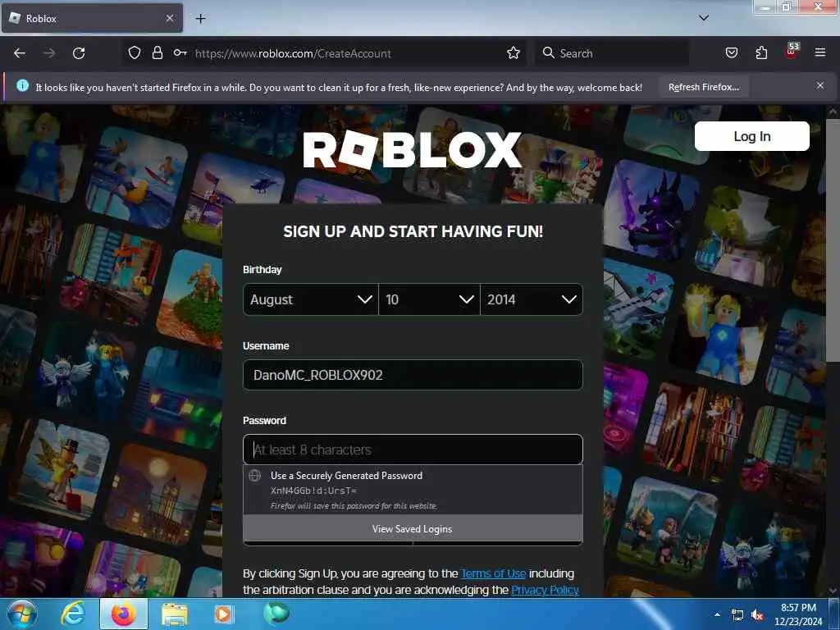Focus the Password input field
Viewport: 840px width, 630px height.
click(x=413, y=450)
